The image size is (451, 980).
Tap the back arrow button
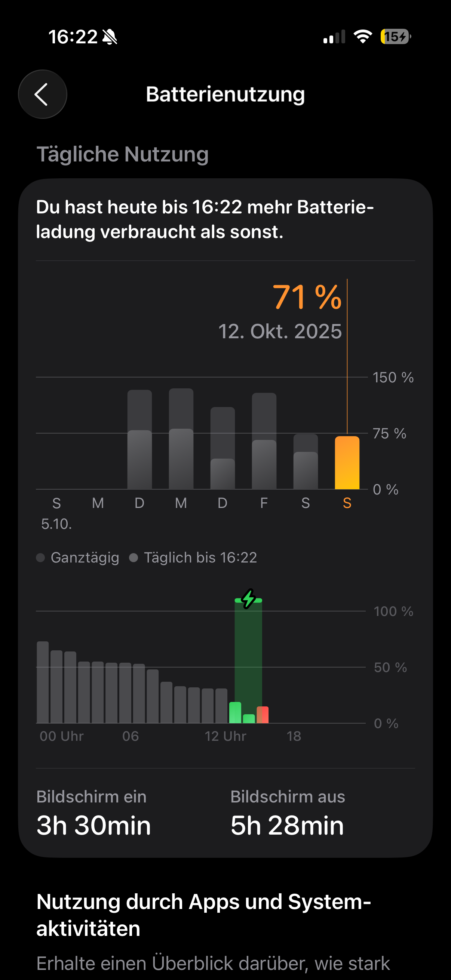coord(42,94)
